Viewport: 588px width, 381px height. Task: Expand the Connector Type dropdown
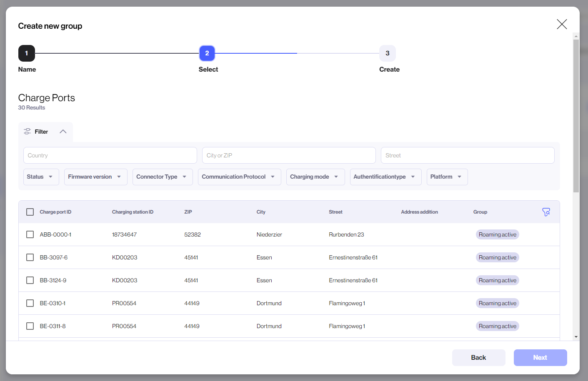(162, 177)
